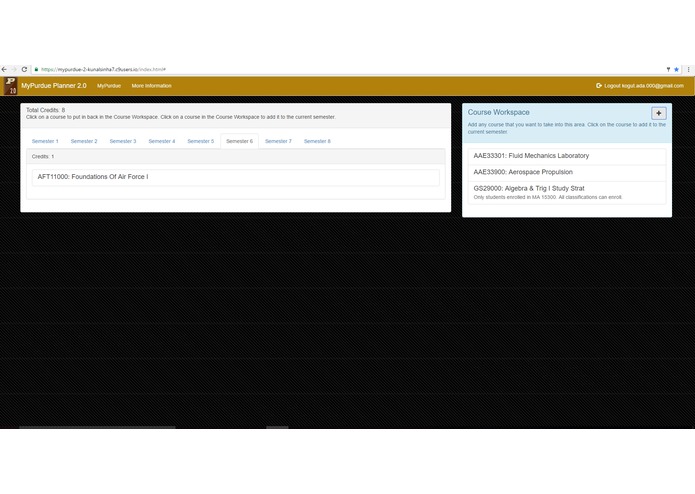The width and height of the screenshot is (695, 494).
Task: Reload the page with the refresh icon
Action: click(24, 70)
